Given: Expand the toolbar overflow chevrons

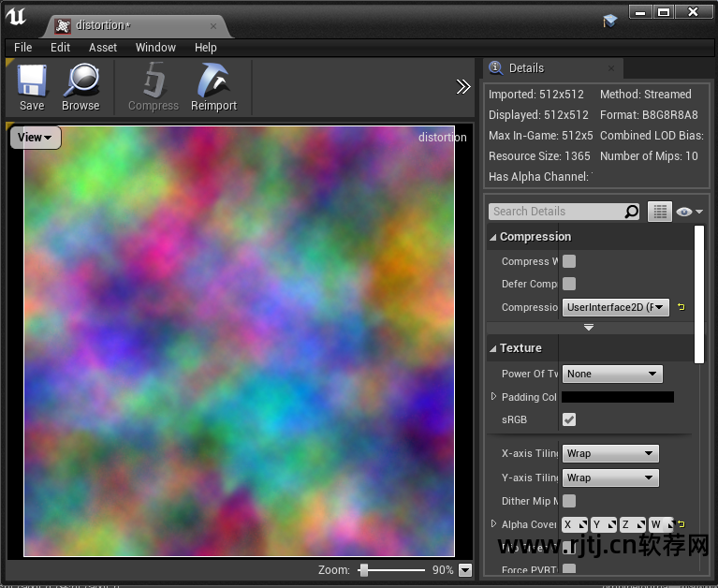Looking at the screenshot, I should pos(463,86).
